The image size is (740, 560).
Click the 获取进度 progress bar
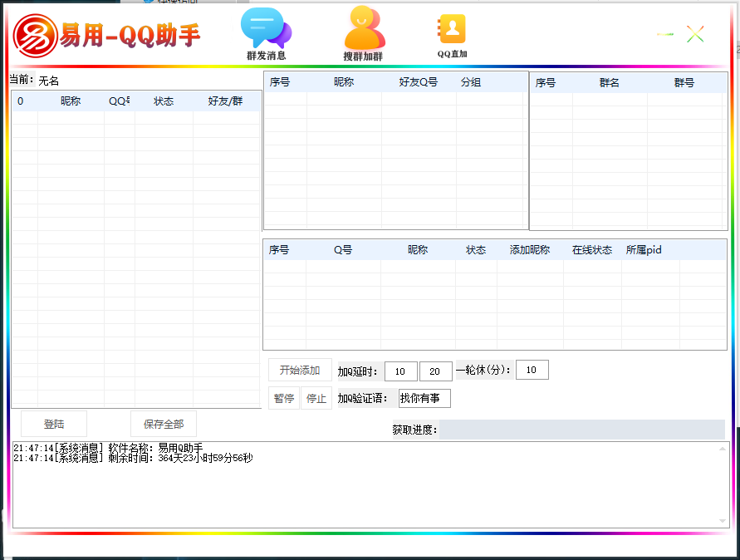click(582, 430)
